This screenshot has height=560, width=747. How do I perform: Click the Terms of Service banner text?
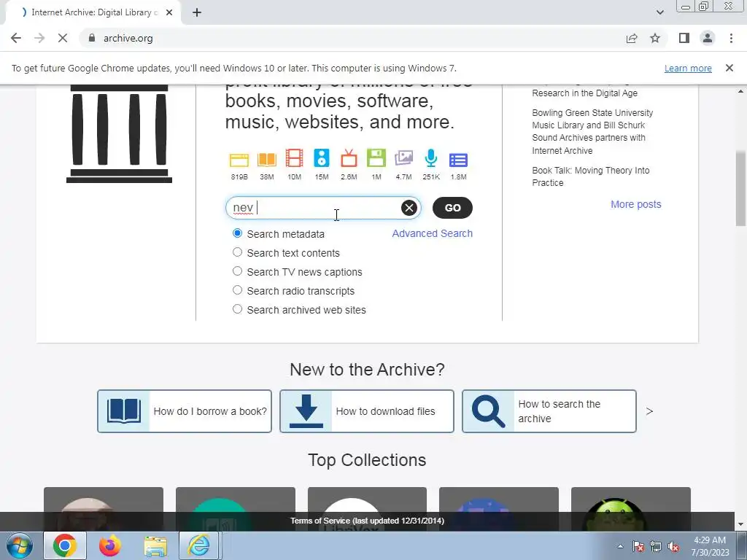368,521
